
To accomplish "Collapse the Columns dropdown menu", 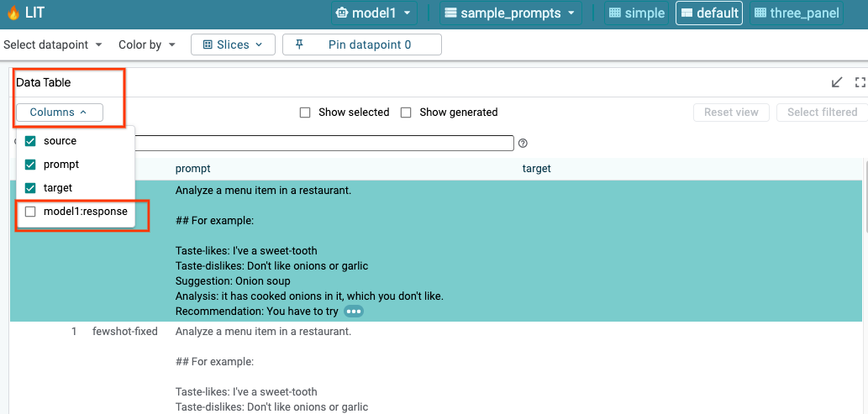I will coord(59,113).
